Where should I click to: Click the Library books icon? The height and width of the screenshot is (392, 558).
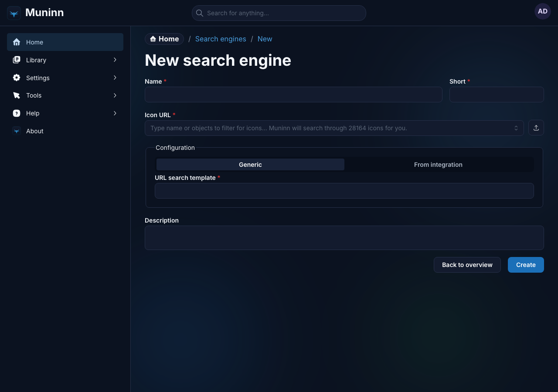[17, 60]
